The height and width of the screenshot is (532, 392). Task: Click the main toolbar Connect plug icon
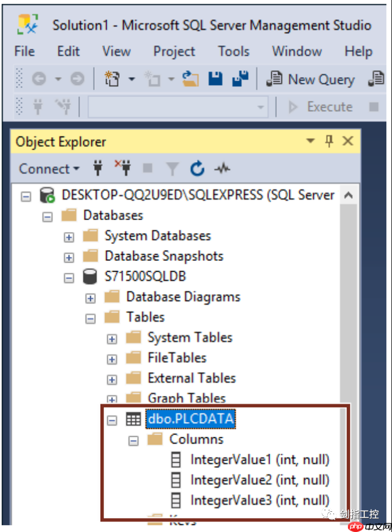tap(38, 107)
